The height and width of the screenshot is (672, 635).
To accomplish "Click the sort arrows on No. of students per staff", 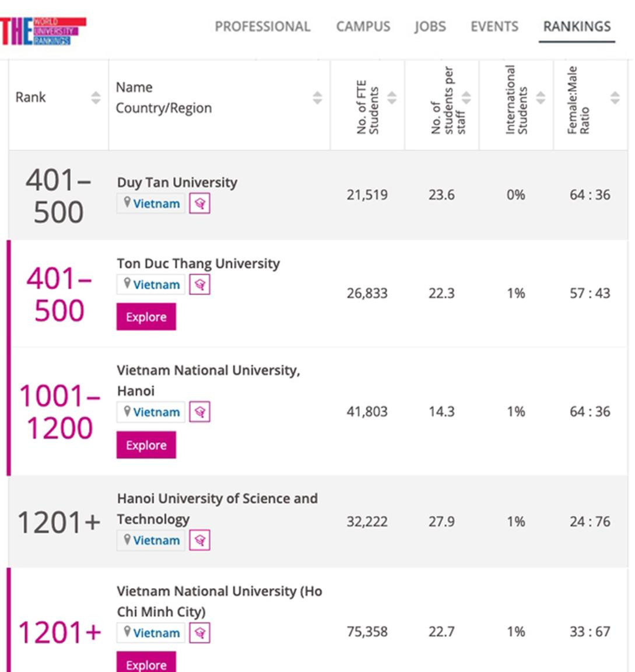I will point(466,97).
